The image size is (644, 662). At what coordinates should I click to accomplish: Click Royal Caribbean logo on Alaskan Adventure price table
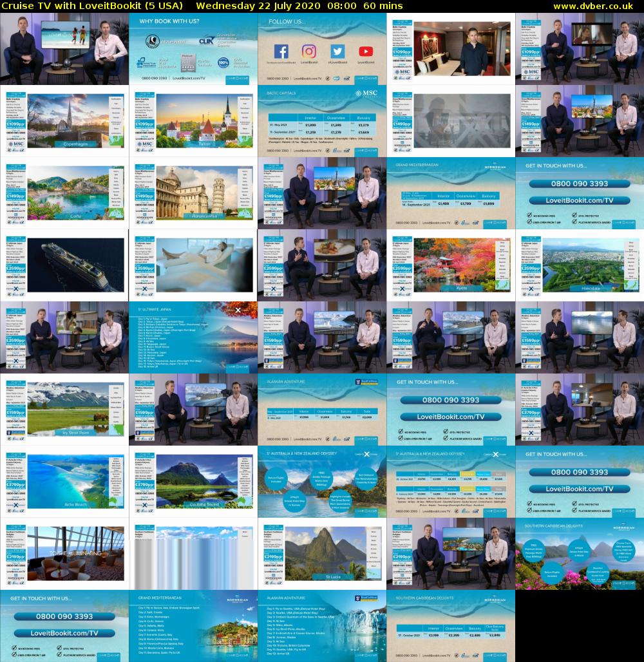366,382
